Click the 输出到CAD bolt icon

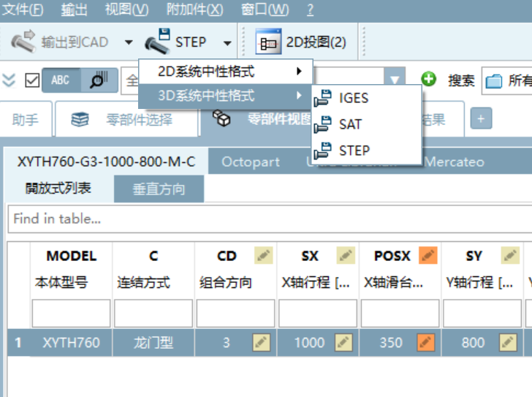(23, 42)
